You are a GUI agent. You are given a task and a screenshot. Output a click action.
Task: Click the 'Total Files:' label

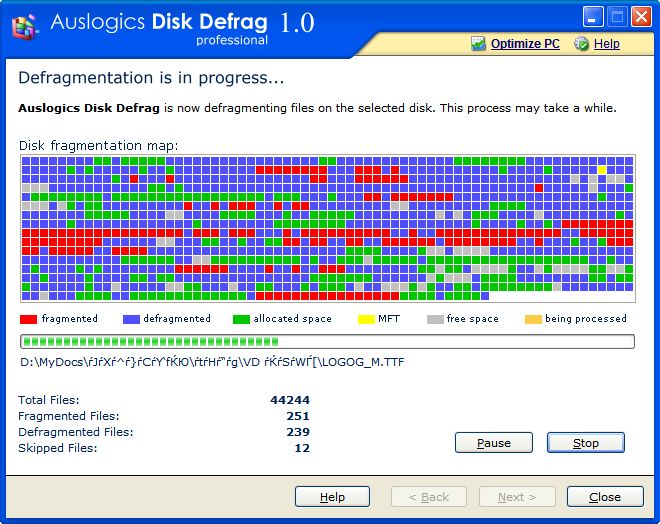click(49, 400)
